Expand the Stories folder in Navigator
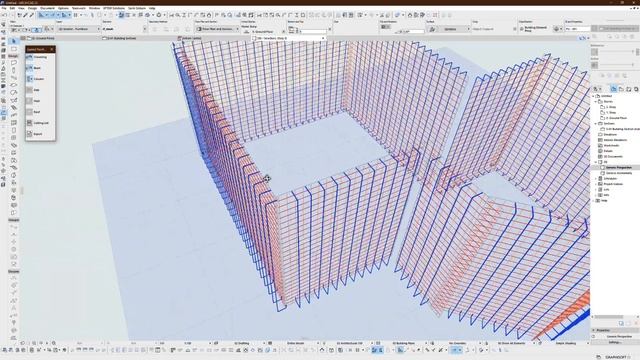This screenshot has height=360, width=640. coord(596,101)
